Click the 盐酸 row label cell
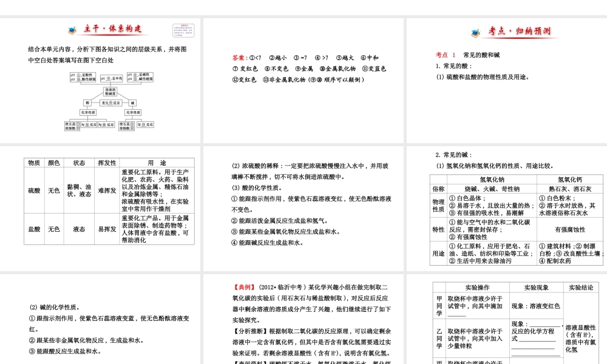This screenshot has height=364, width=607. click(x=34, y=229)
